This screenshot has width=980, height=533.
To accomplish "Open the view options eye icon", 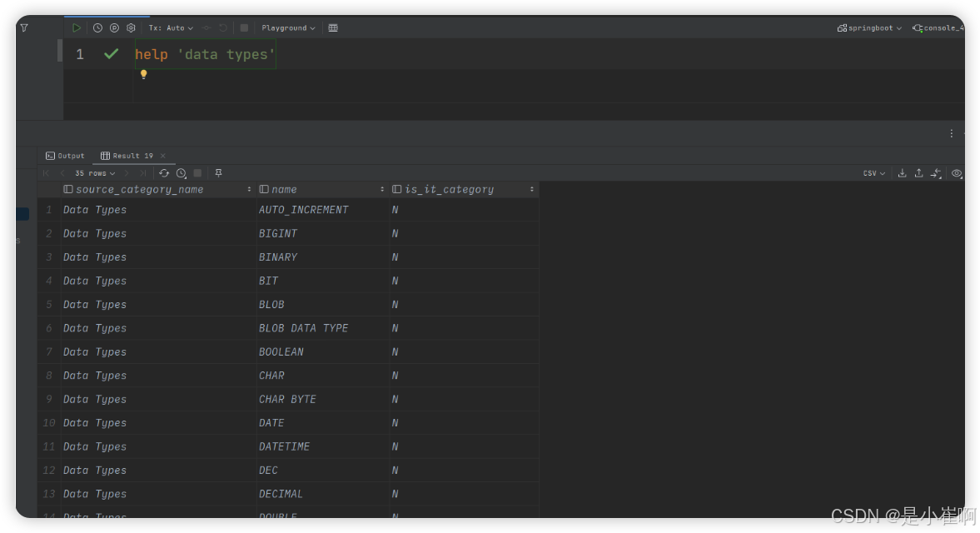I will (956, 173).
